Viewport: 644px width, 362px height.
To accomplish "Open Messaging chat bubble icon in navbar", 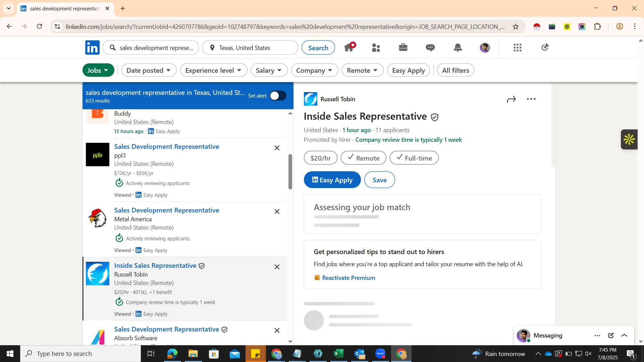I will coord(430,48).
